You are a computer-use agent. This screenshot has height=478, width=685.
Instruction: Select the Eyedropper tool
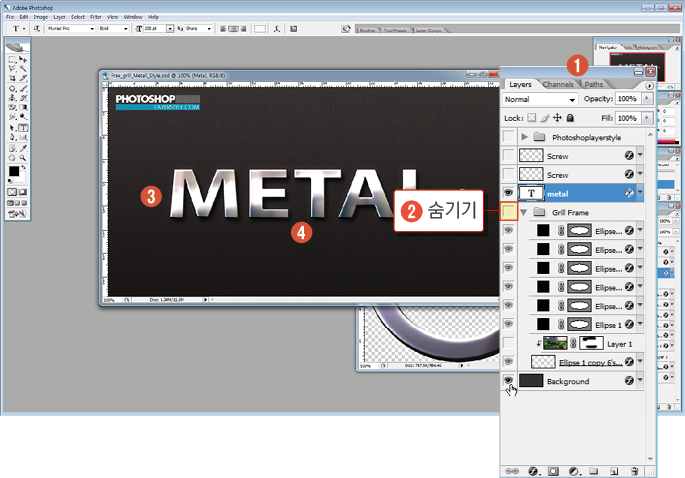[x=23, y=148]
